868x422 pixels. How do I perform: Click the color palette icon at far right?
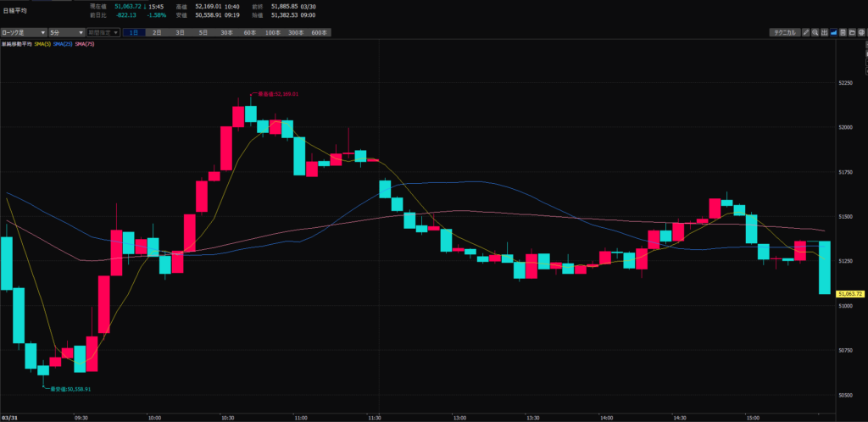[861, 32]
